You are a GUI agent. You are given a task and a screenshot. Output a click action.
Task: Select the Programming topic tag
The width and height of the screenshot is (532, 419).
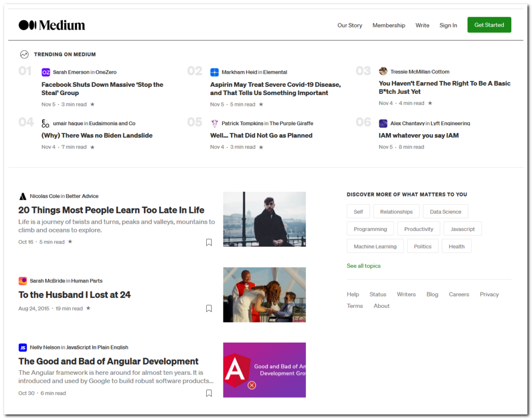(x=370, y=229)
